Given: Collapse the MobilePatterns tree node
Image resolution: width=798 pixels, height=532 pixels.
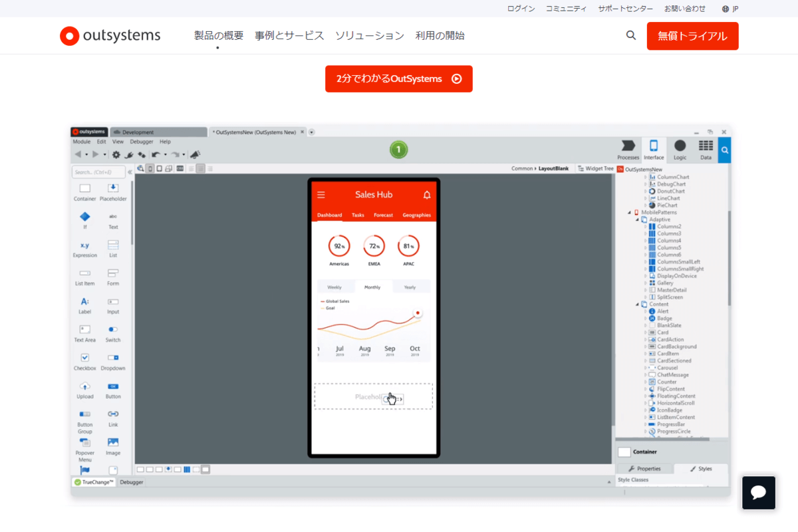Looking at the screenshot, I should [x=630, y=212].
